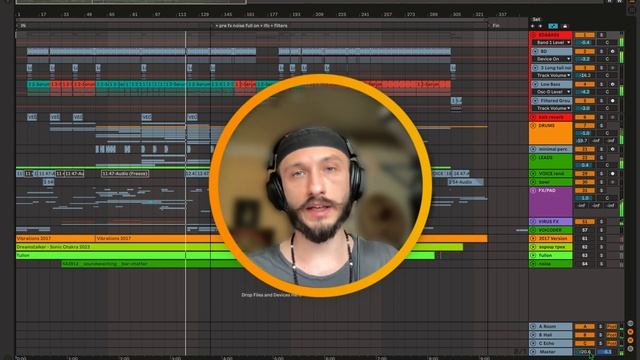Activate the VOCODER track numbered 57
The height and width of the screenshot is (360, 640).
click(584, 230)
